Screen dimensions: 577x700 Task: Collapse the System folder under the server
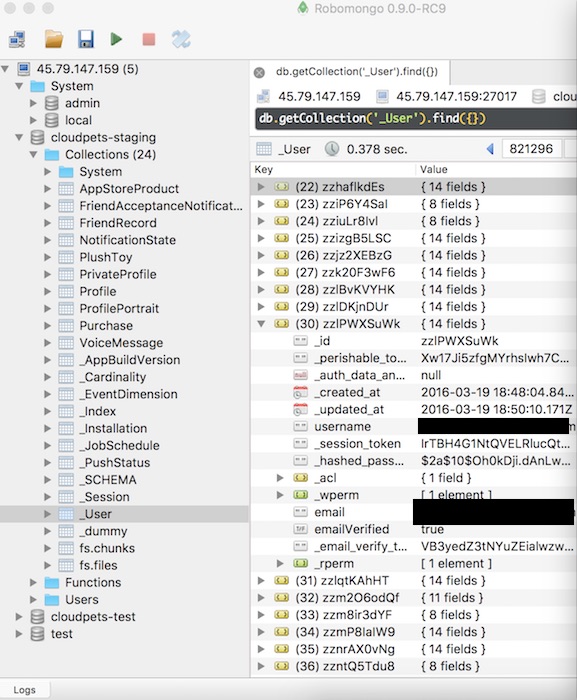[x=19, y=86]
